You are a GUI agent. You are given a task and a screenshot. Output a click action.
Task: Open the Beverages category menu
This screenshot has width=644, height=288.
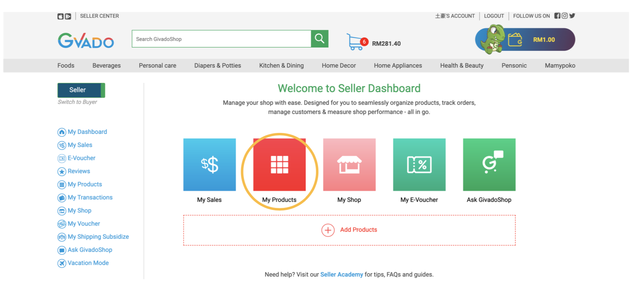coord(107,66)
